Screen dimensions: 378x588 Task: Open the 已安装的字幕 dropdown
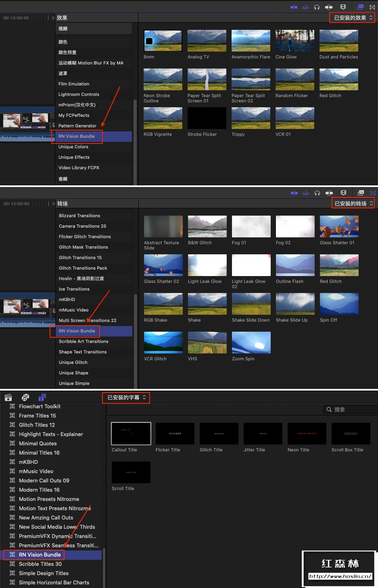(126, 397)
